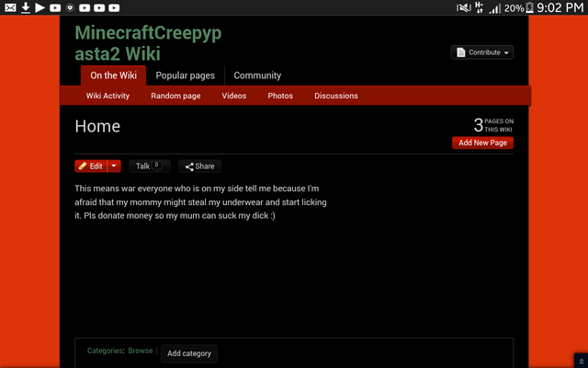
Task: Open the Community tab
Action: 257,75
